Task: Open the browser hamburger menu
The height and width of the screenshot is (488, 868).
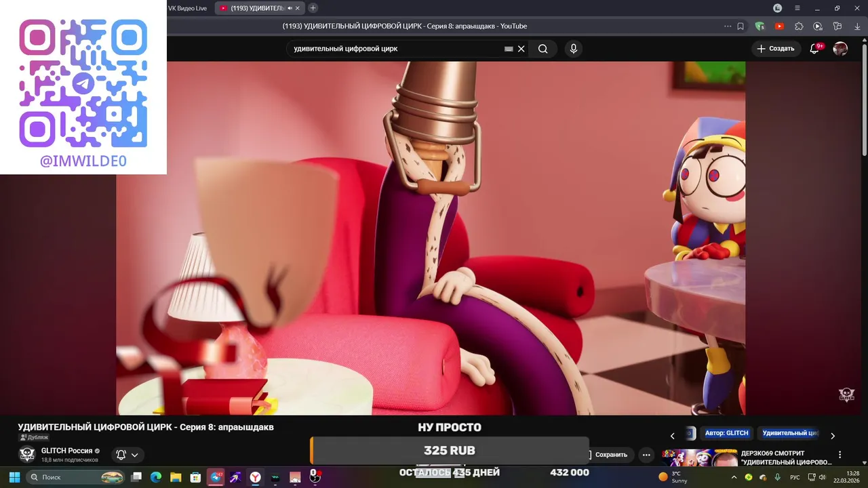Action: point(797,8)
